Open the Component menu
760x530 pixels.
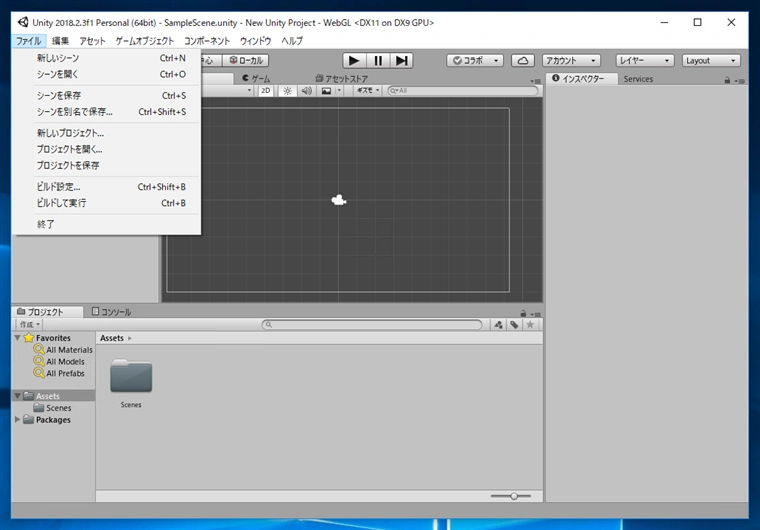pyautogui.click(x=207, y=41)
